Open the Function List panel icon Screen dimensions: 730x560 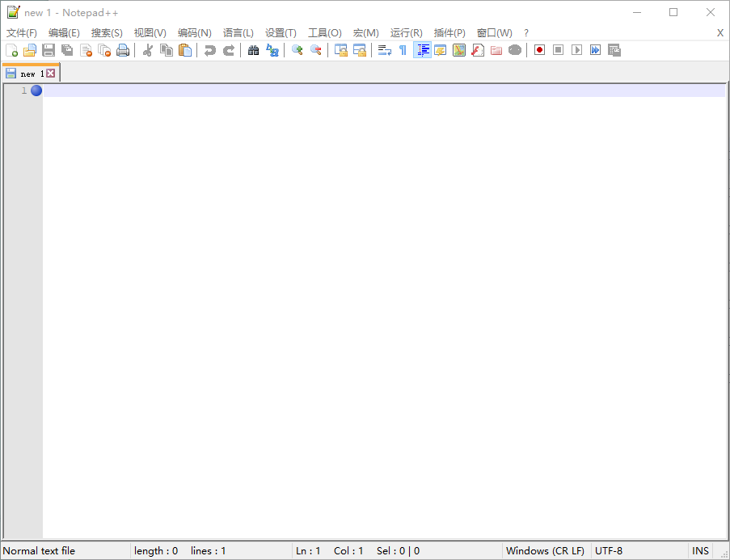coord(478,50)
